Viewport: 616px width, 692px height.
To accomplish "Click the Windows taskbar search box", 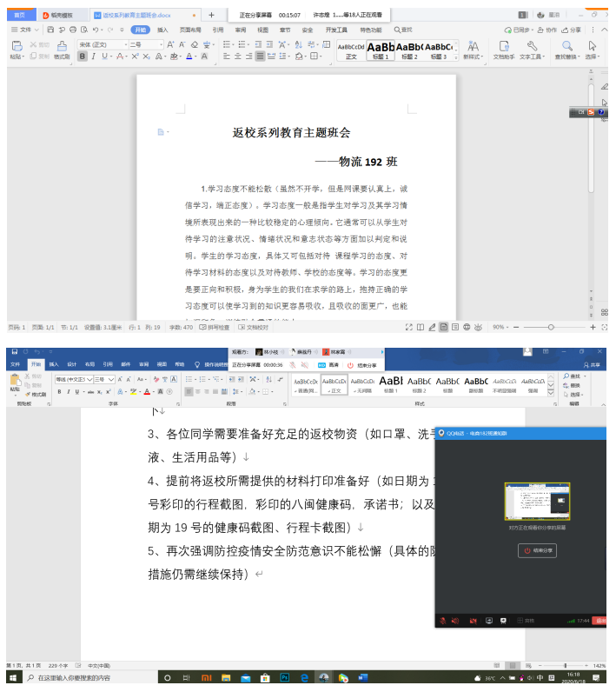I will (87, 677).
